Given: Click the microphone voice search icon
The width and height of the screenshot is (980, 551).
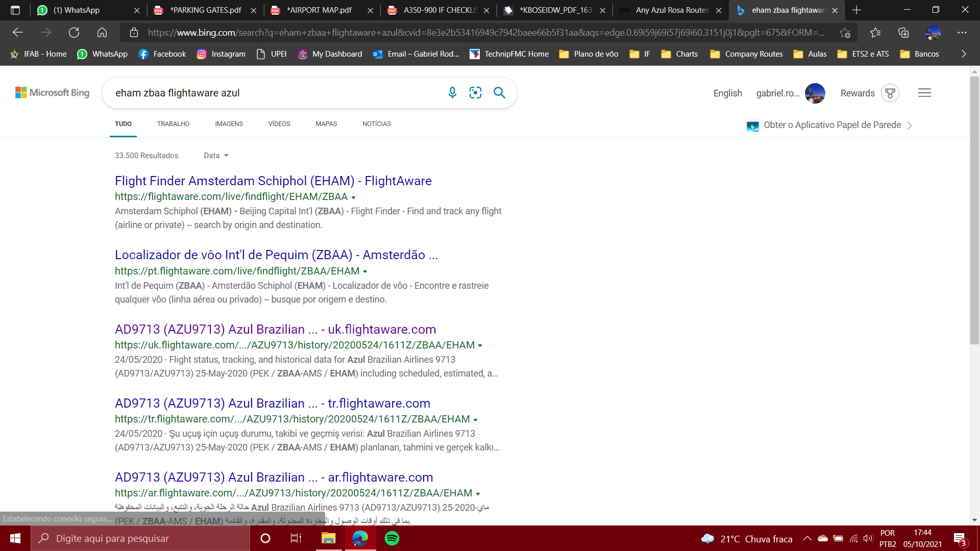Looking at the screenshot, I should click(x=452, y=92).
